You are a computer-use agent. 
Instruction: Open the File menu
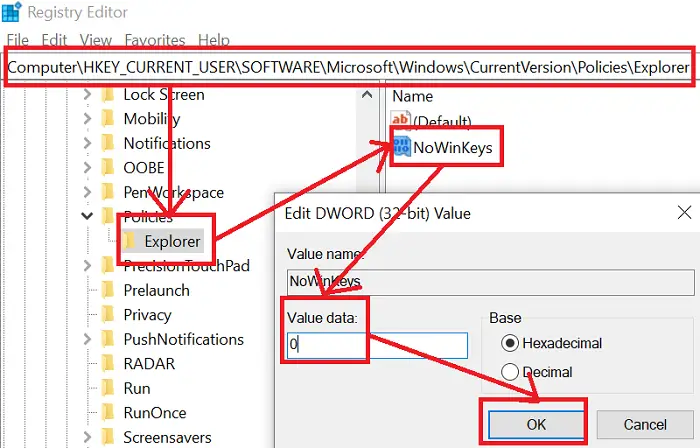point(18,40)
